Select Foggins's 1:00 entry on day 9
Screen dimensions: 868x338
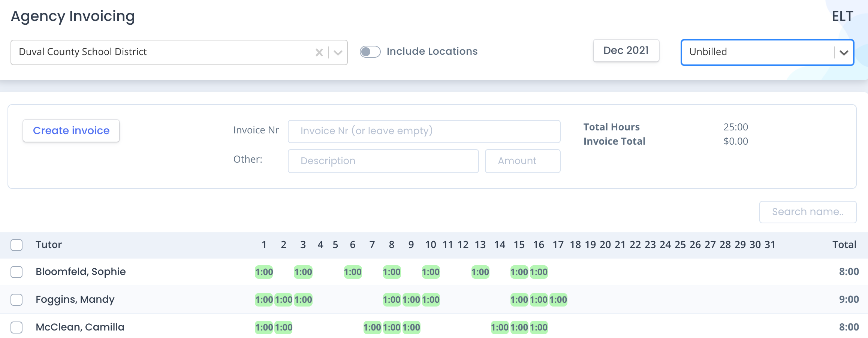coord(411,299)
